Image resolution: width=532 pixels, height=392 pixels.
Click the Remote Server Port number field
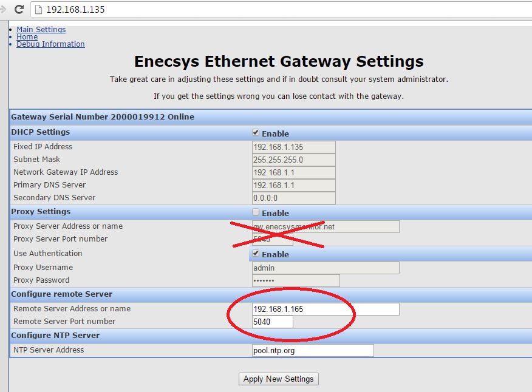click(273, 322)
